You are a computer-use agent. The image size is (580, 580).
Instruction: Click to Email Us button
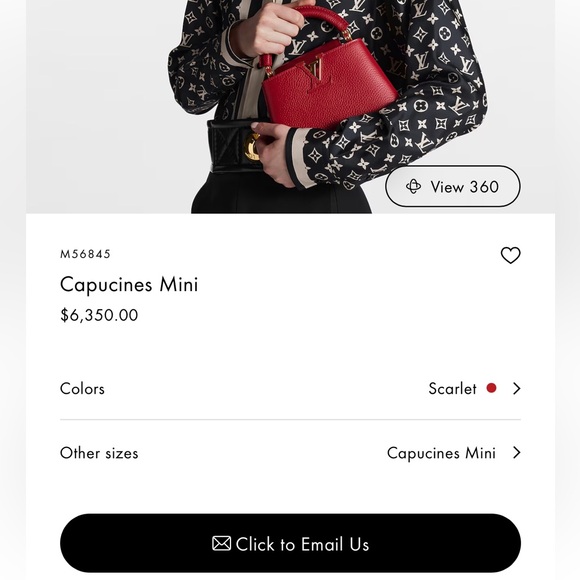coord(290,543)
